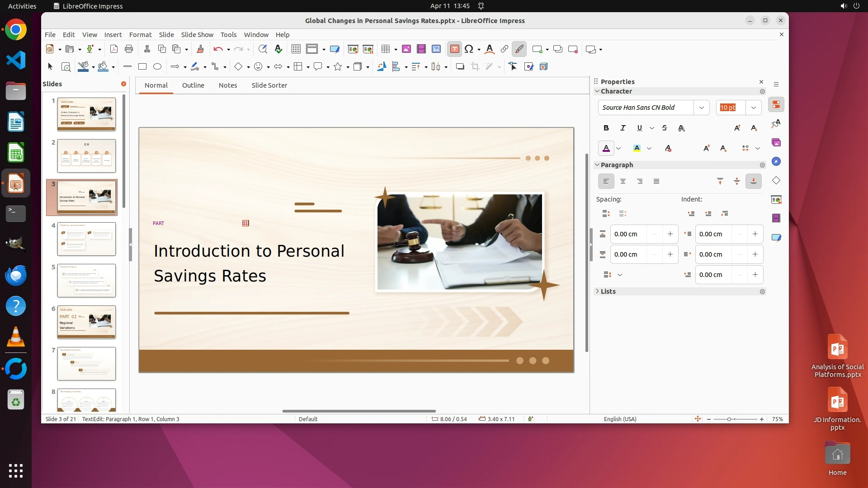Screen dimensions: 868x488
Task: Select the Ellipse drawing tool
Action: click(157, 67)
